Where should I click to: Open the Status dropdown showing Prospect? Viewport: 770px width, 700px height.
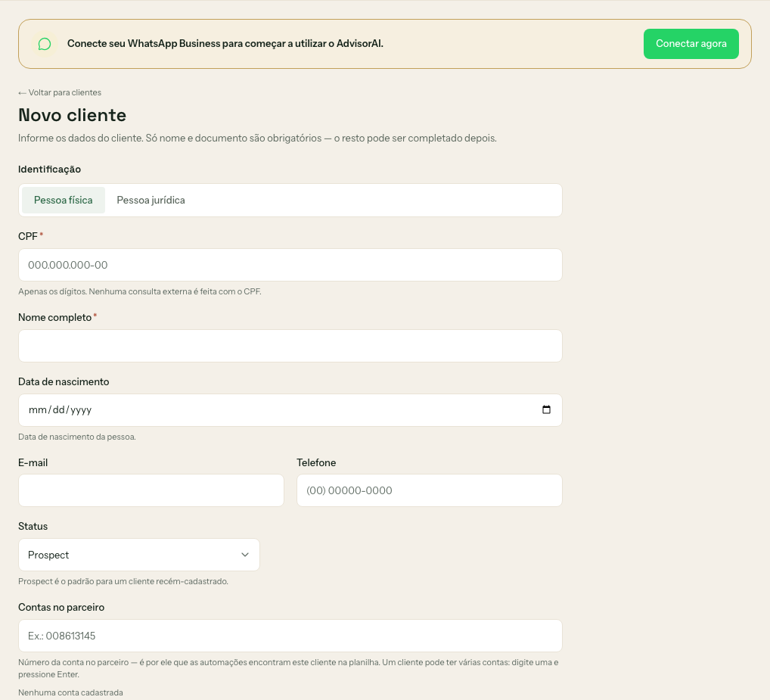(139, 555)
